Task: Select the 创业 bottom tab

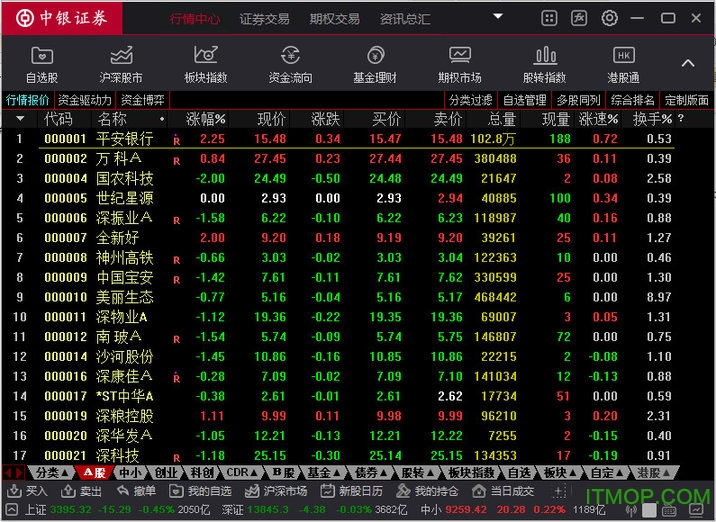Action: tap(166, 473)
